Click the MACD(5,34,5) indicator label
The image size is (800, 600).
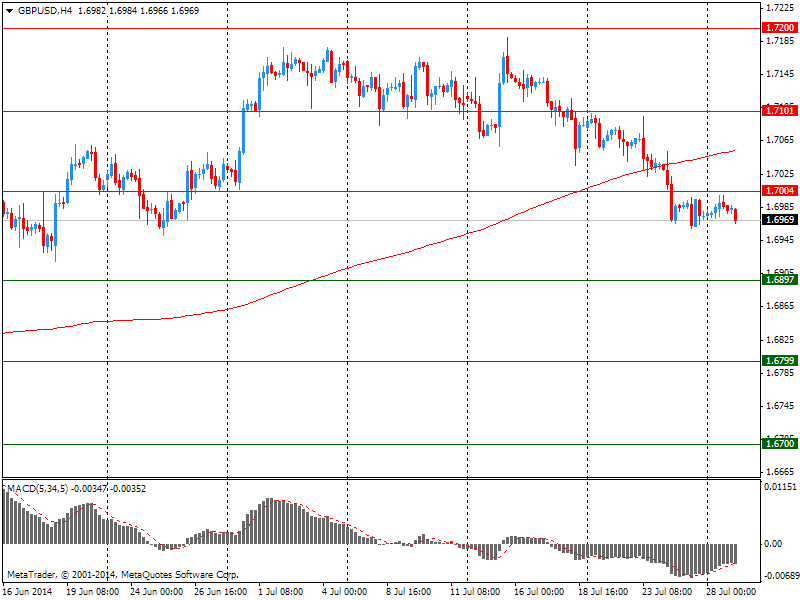[38, 489]
